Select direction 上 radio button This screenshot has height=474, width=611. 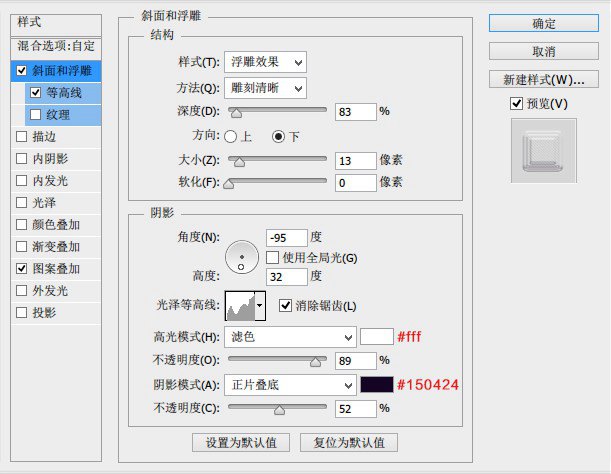[x=230, y=136]
